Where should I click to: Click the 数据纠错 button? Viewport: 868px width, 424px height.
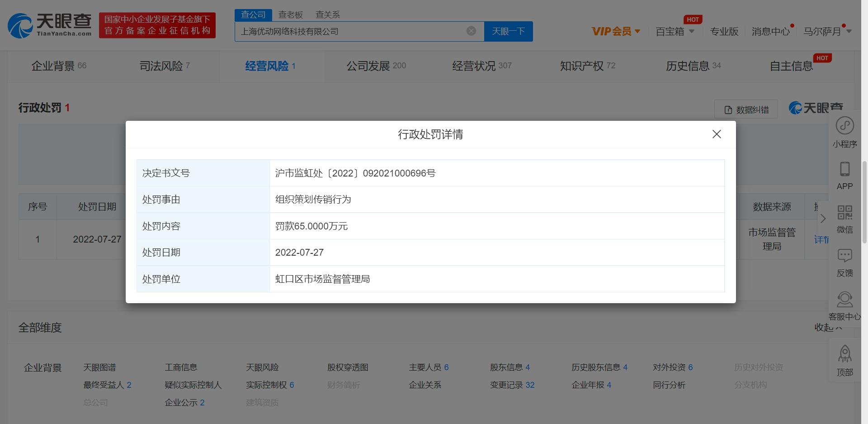(746, 110)
